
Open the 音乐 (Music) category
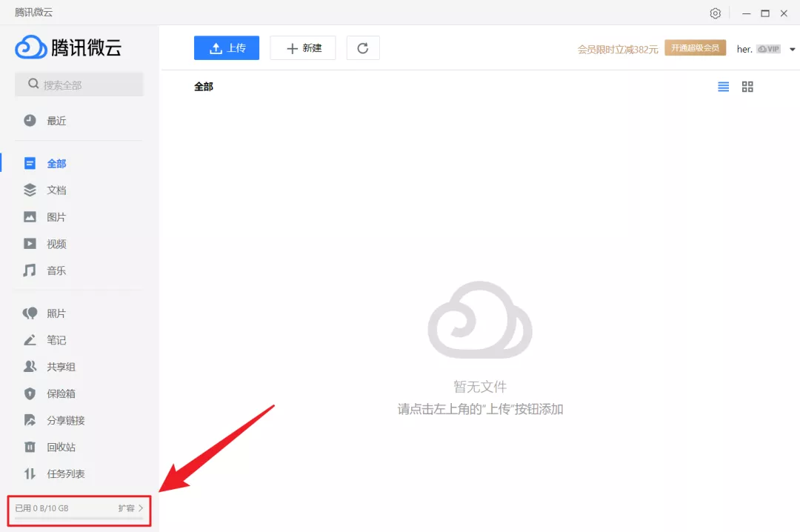(x=58, y=270)
